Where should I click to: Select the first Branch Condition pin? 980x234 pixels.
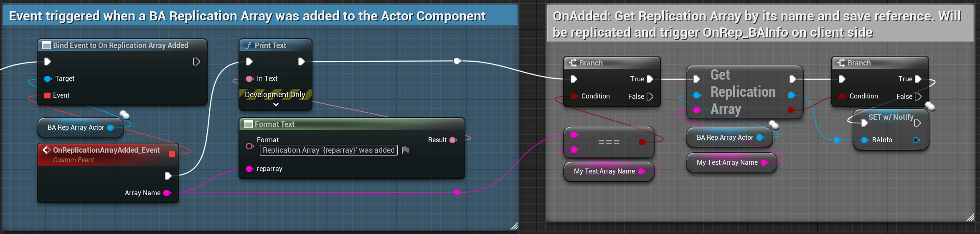(574, 96)
